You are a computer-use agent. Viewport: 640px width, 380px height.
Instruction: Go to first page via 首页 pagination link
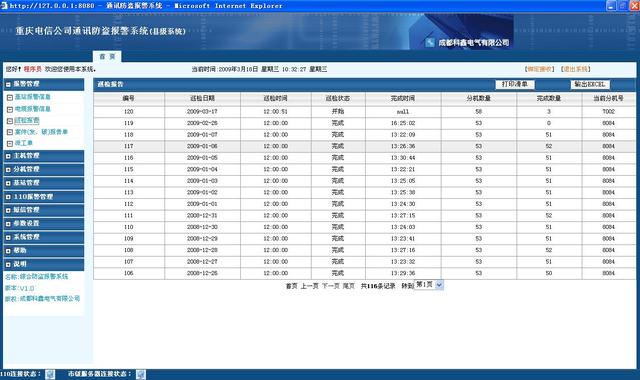point(291,286)
